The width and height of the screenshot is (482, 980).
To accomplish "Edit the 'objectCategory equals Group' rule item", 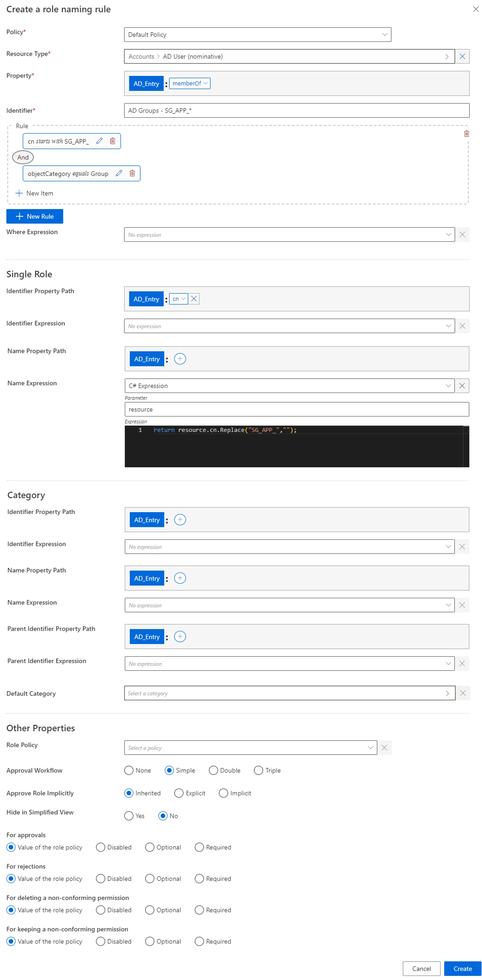I will (x=119, y=174).
